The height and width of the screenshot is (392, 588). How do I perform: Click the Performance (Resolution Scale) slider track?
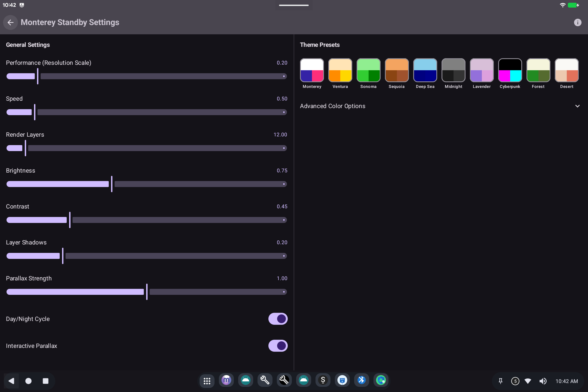(147, 76)
